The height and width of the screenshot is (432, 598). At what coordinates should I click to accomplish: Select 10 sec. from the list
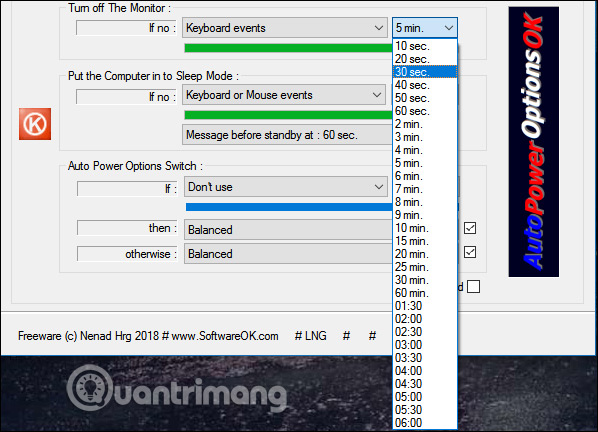425,46
